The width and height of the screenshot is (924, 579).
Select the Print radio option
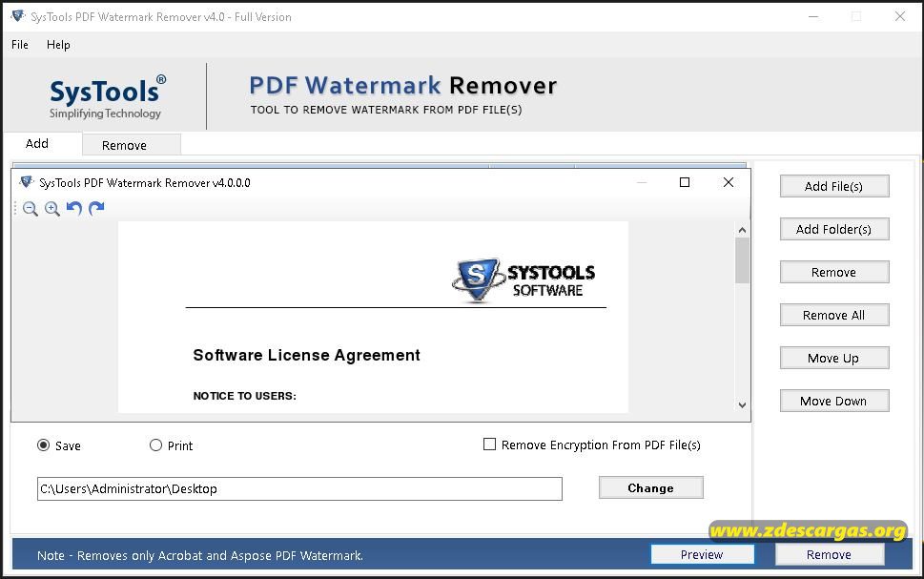tap(155, 445)
